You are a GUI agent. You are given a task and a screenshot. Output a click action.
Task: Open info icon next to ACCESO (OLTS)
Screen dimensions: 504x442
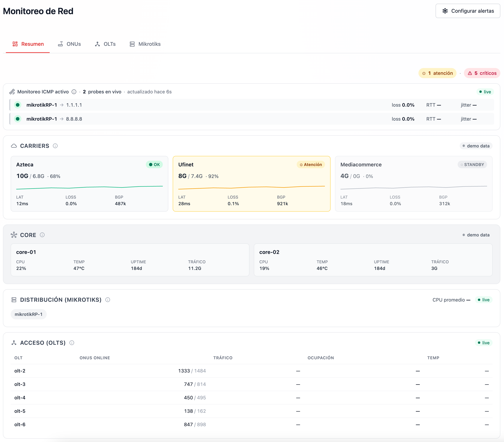pos(72,343)
